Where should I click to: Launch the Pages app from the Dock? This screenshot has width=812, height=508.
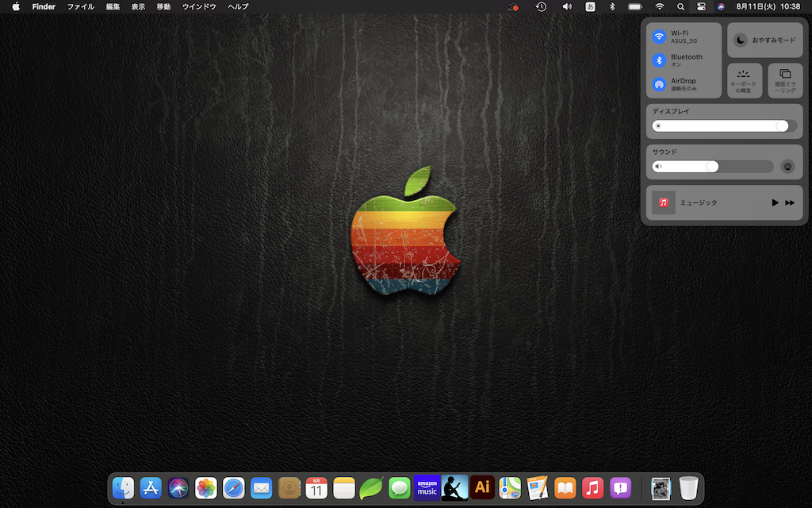click(x=538, y=488)
